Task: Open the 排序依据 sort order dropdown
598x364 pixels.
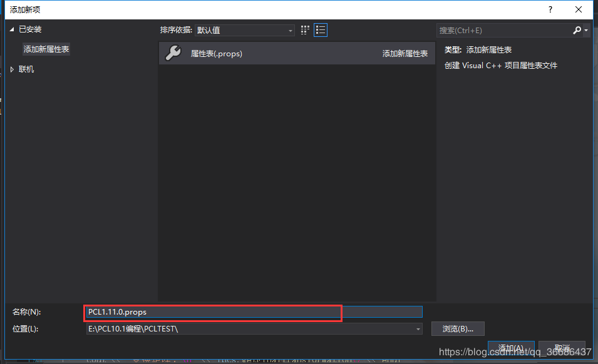Action: tap(289, 29)
